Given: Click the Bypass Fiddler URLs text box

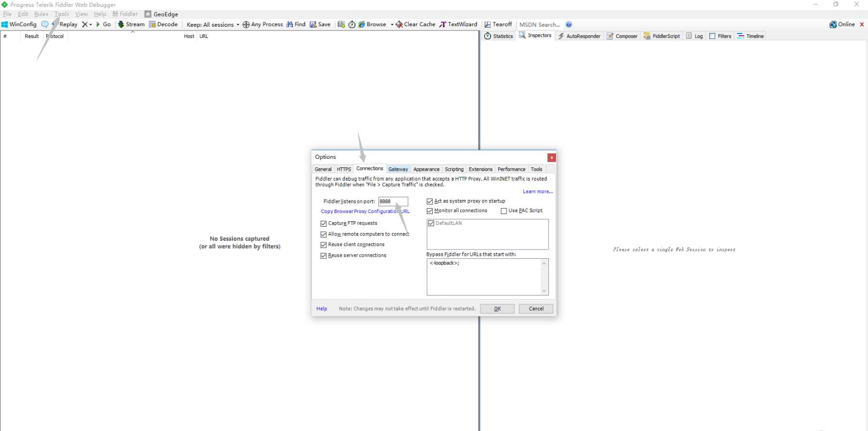Looking at the screenshot, I should point(487,277).
